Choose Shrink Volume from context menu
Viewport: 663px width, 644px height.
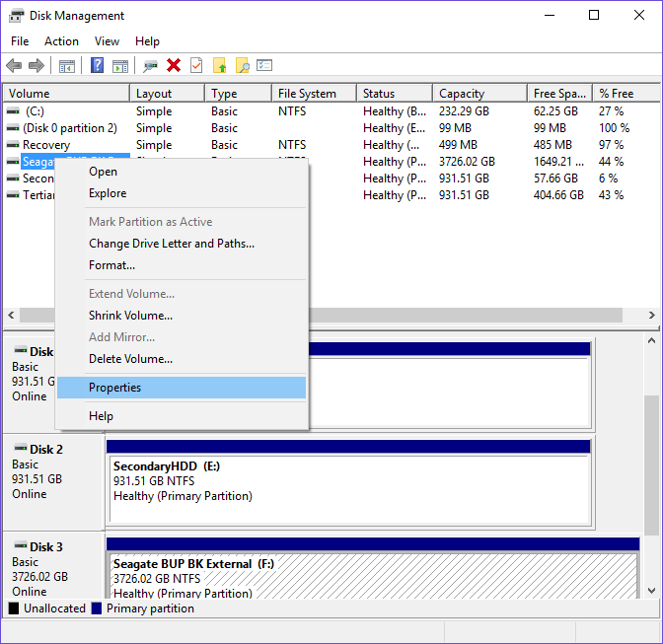pos(130,316)
